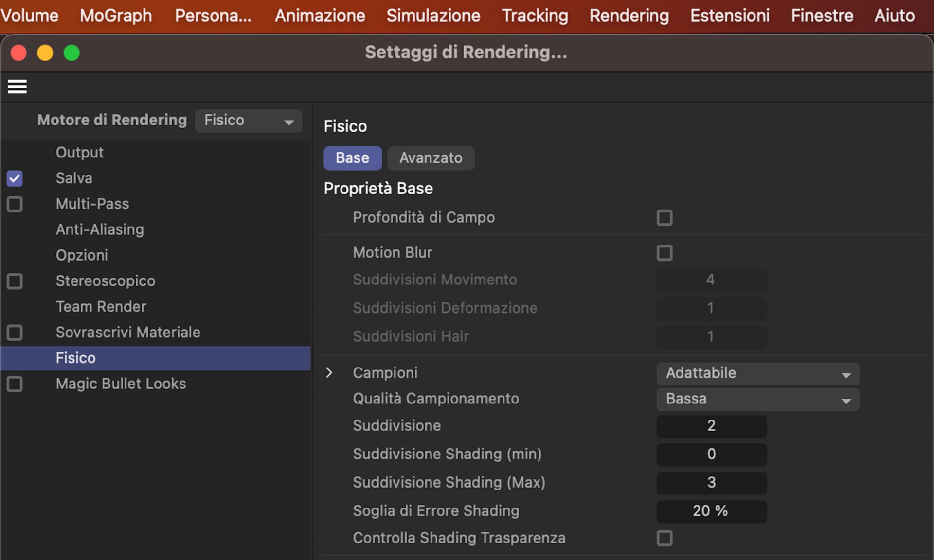
Task: Enable Stereoscopico rendering
Action: [15, 281]
